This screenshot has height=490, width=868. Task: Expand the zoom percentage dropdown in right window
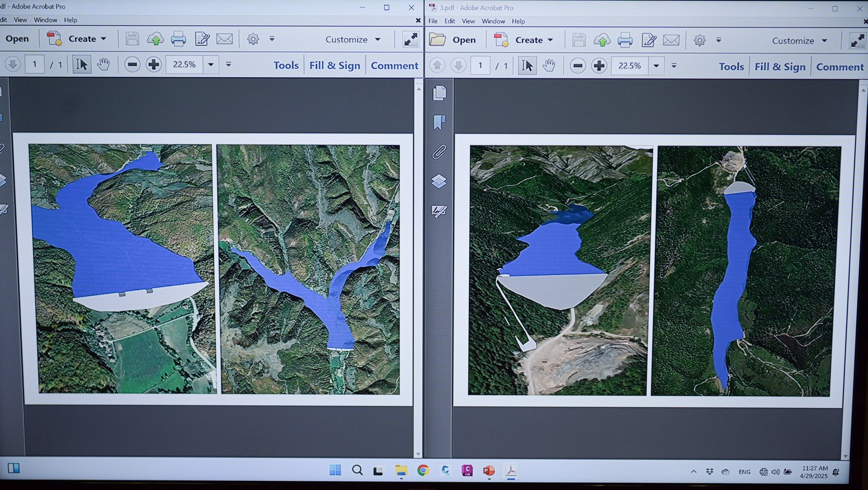tap(656, 66)
